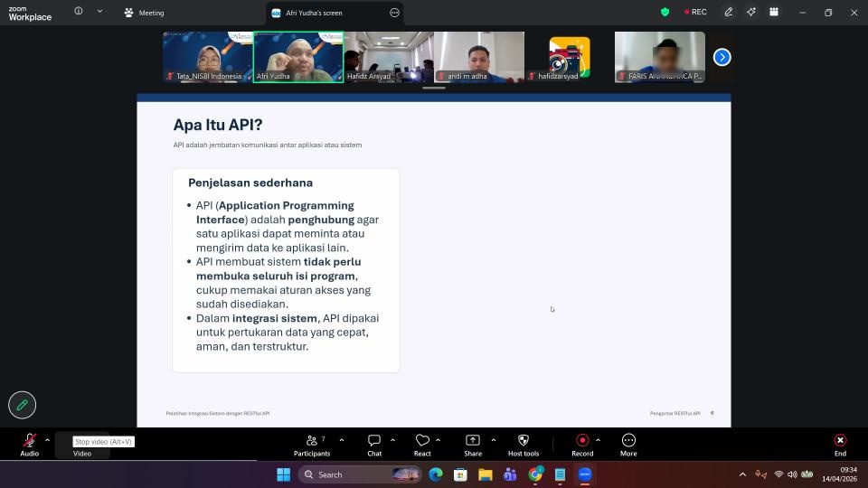Open Host tools shield menu
Viewport: 868px width, 488px height.
point(524,445)
